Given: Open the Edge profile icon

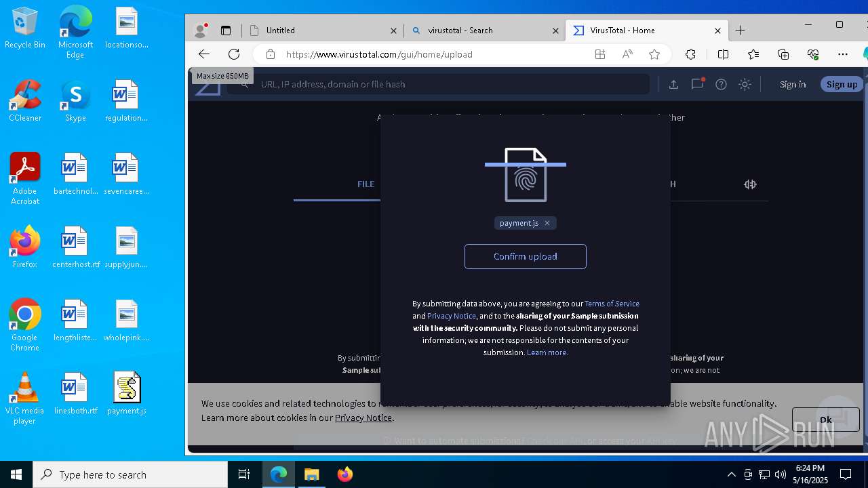Looking at the screenshot, I should [200, 30].
